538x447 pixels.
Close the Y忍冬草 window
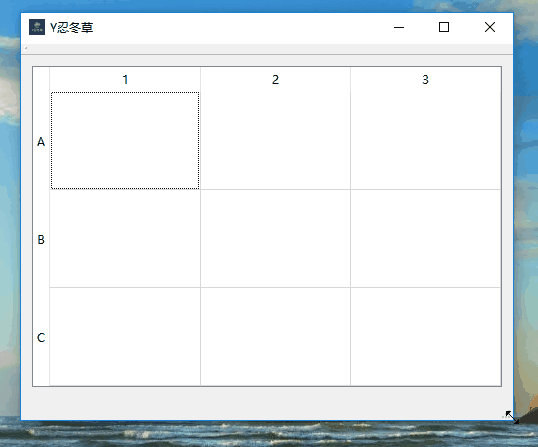coord(490,27)
